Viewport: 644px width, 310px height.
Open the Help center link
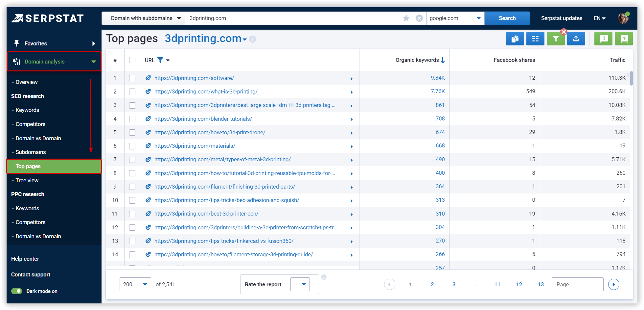click(25, 259)
